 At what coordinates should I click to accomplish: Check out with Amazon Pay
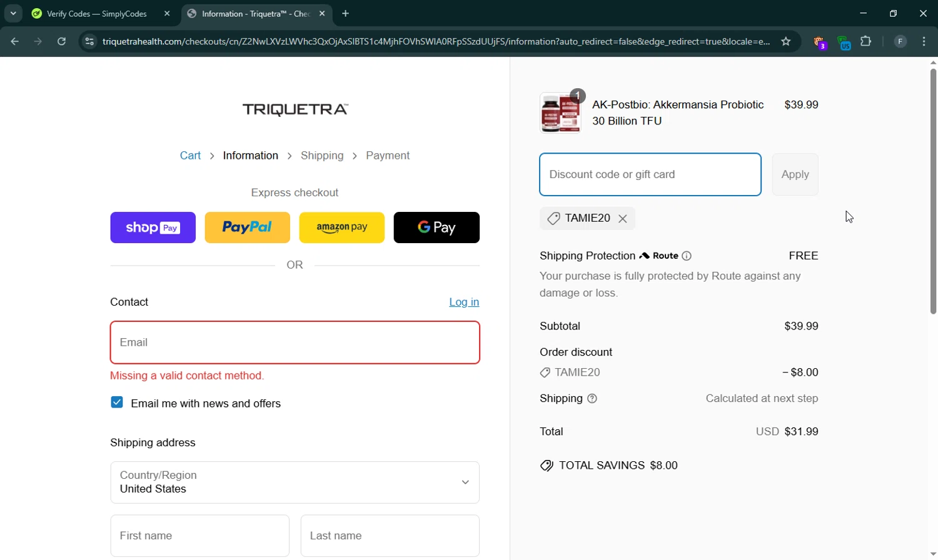342,227
